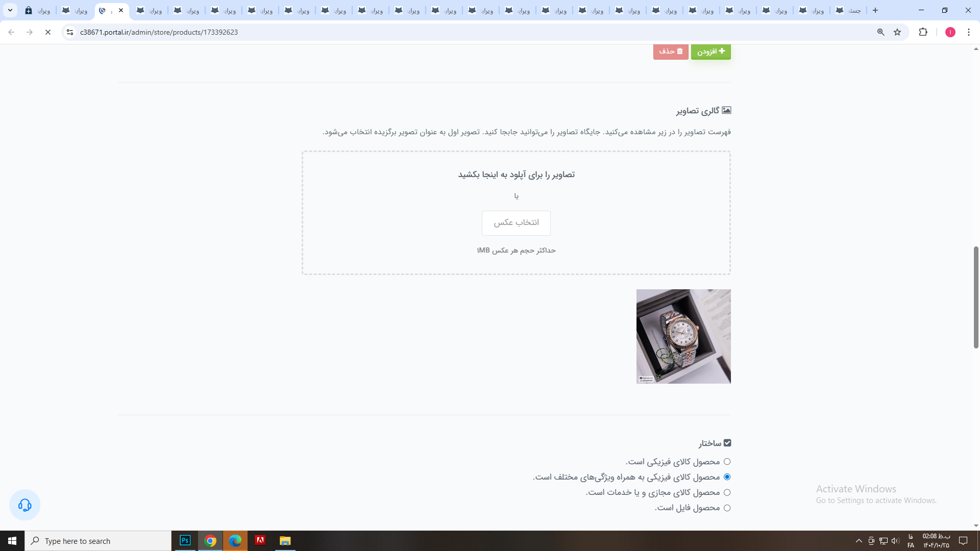
Task: Stop page loading with X button
Action: (x=48, y=32)
